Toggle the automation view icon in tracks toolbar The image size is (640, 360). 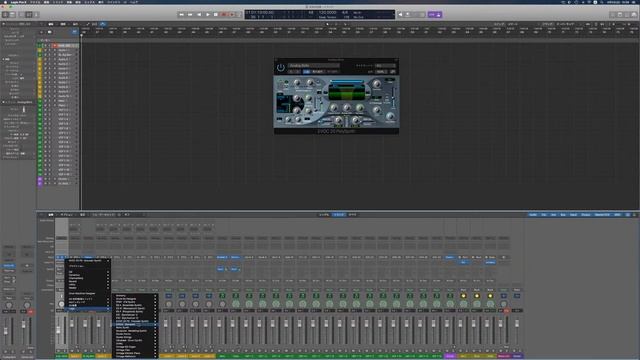(87, 24)
